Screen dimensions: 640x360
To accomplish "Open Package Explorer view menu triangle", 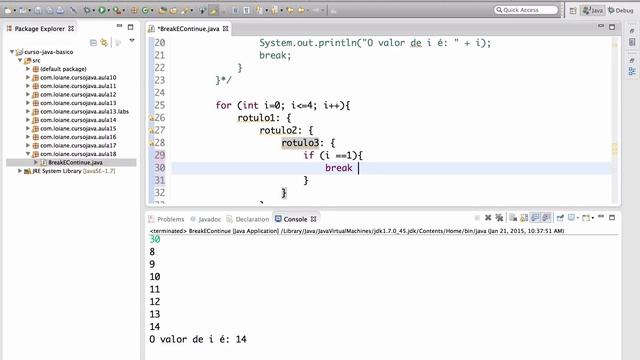I will (x=132, y=41).
